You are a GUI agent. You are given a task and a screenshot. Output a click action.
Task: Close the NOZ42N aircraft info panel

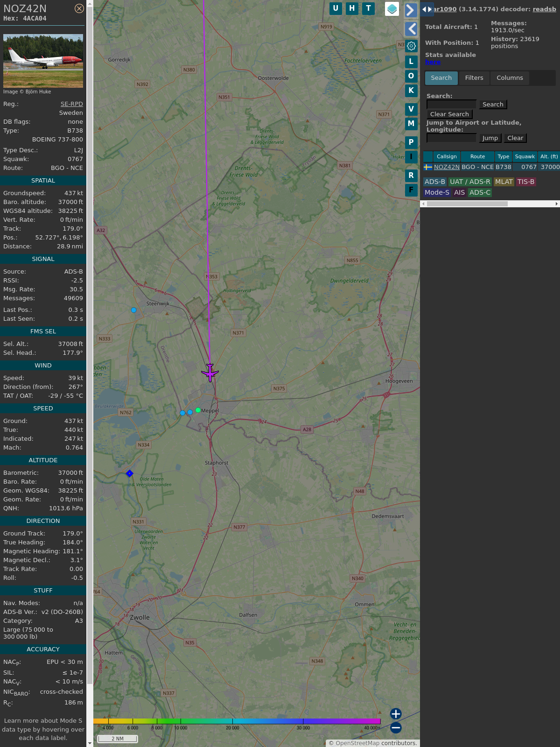coord(79,8)
